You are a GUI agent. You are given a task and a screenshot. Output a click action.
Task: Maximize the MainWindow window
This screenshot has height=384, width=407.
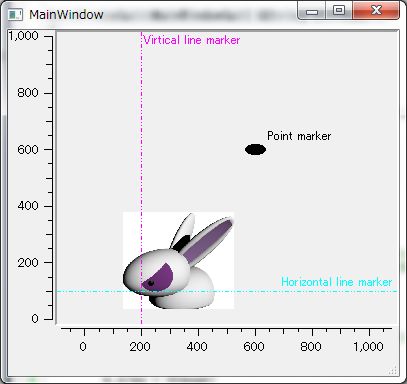[x=339, y=11]
